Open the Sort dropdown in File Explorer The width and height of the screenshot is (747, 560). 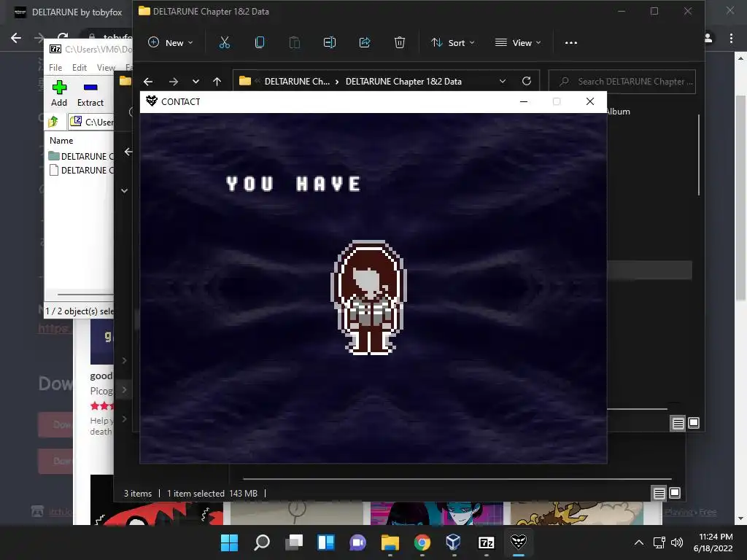click(453, 43)
